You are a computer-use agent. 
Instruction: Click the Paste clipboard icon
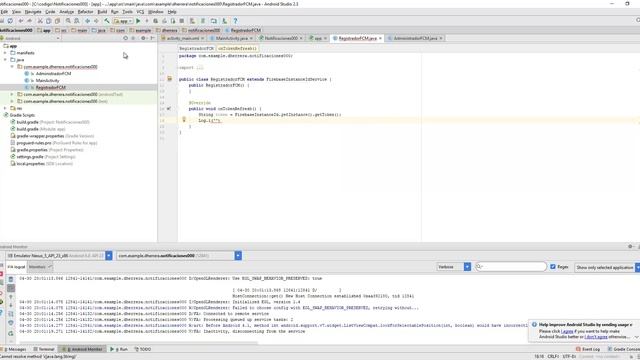tap(57, 21)
